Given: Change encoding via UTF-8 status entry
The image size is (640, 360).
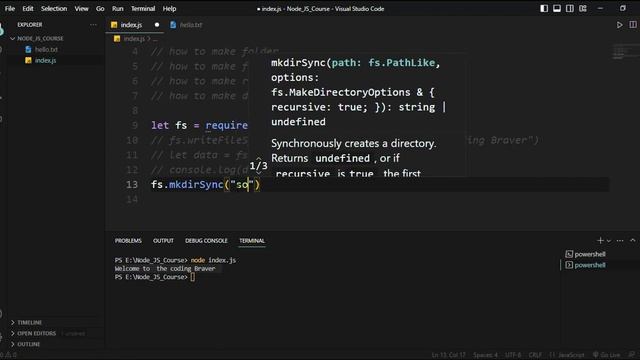Looking at the screenshot, I should pyautogui.click(x=513, y=355).
